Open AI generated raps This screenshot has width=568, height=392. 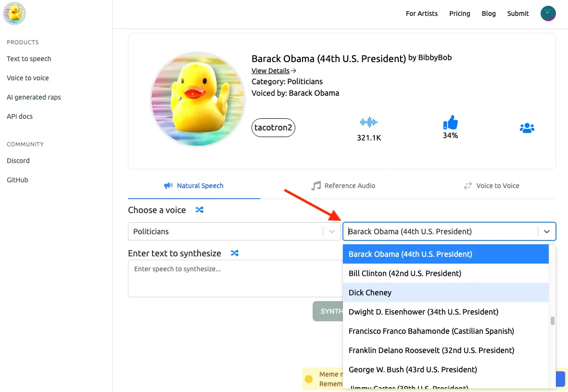point(34,97)
